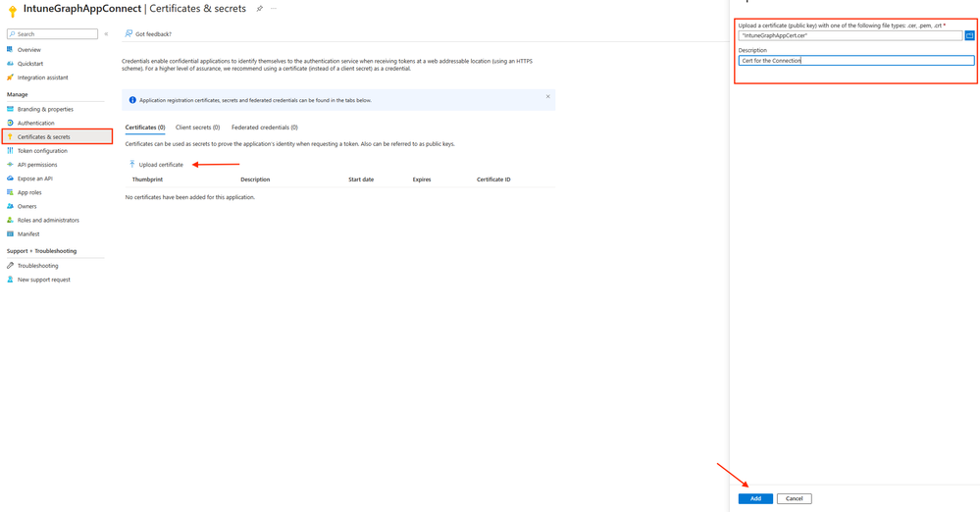Open Integration assistant rocket icon
Image resolution: width=980 pixels, height=512 pixels.
click(10, 77)
